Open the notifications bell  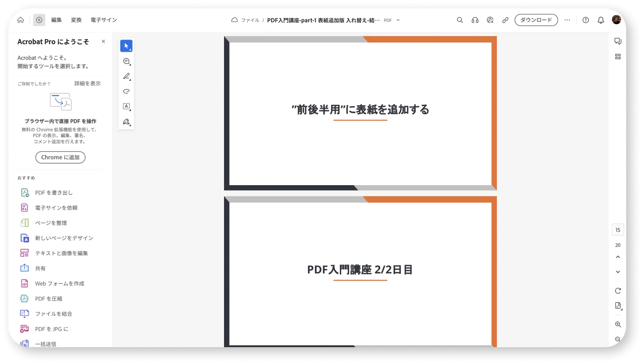pyautogui.click(x=601, y=20)
